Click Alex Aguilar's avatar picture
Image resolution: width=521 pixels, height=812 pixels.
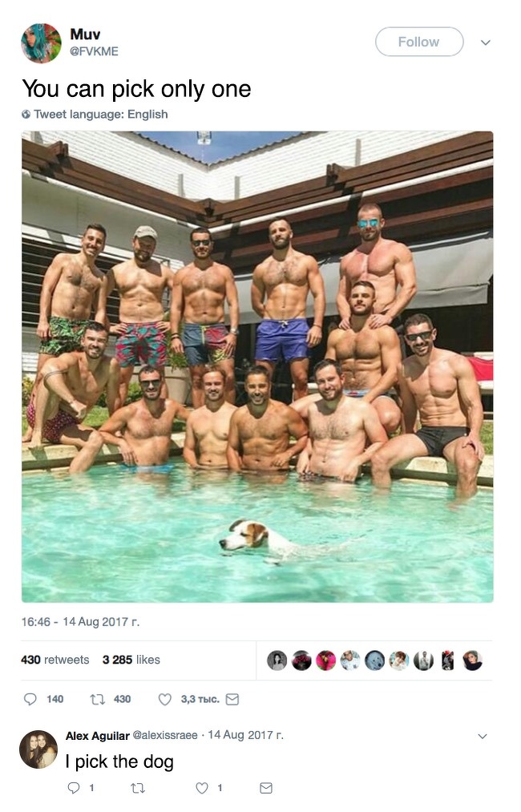[38, 749]
